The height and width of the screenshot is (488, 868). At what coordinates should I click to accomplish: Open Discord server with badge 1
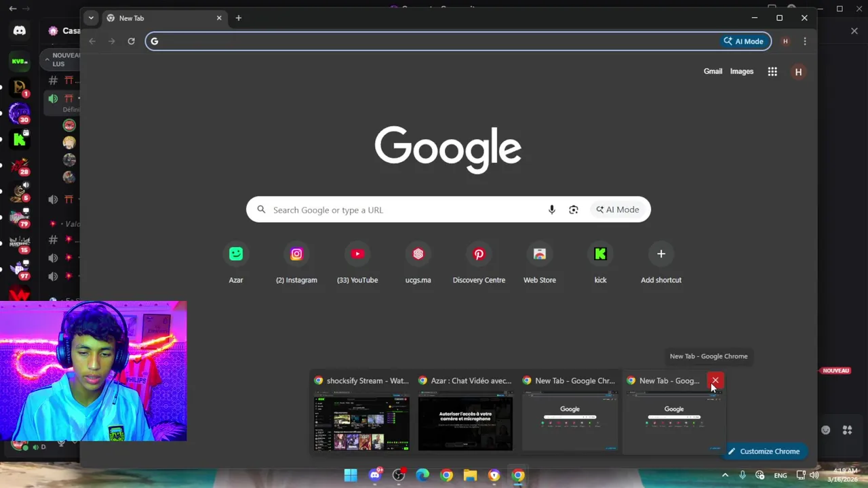tap(20, 87)
